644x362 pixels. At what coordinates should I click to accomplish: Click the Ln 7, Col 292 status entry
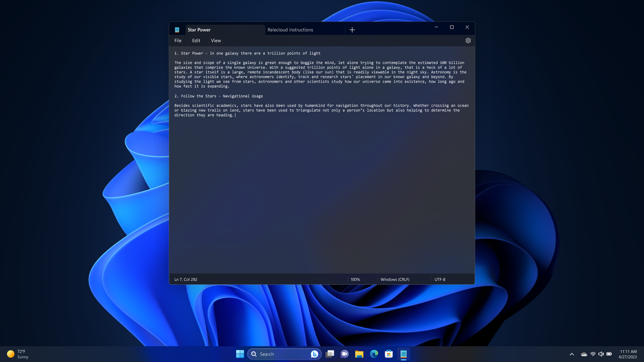coord(186,280)
